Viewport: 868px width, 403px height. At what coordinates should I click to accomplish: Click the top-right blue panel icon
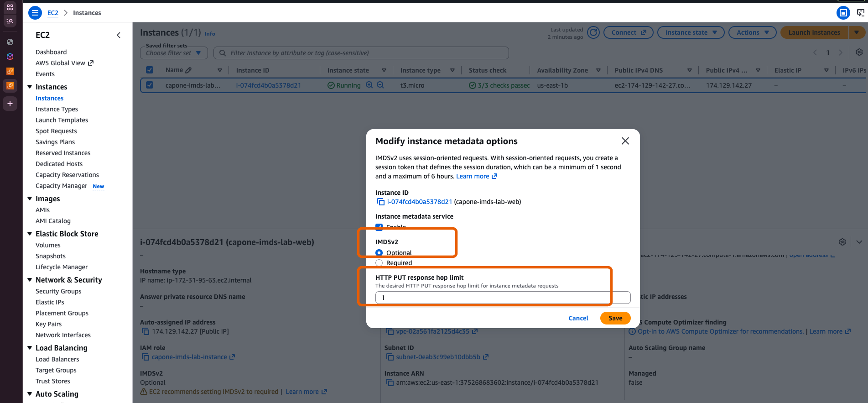coord(843,13)
